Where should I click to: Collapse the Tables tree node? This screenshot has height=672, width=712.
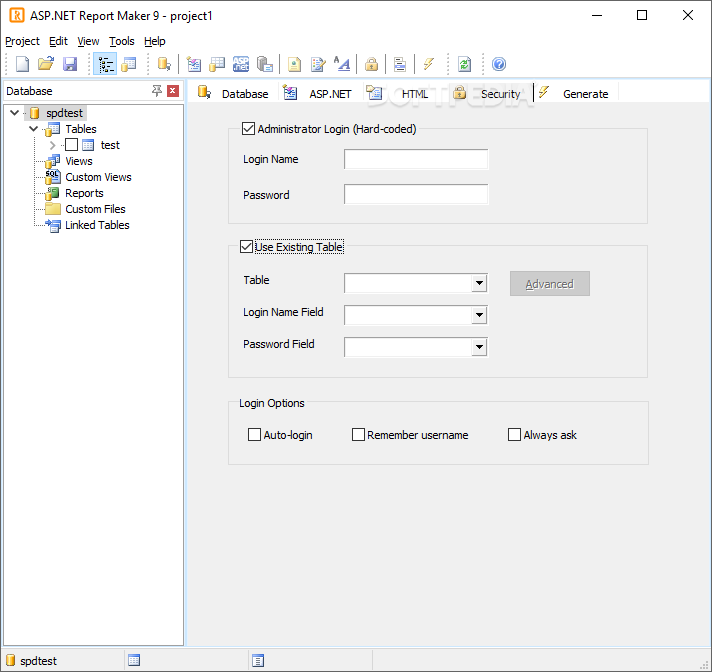click(x=33, y=129)
